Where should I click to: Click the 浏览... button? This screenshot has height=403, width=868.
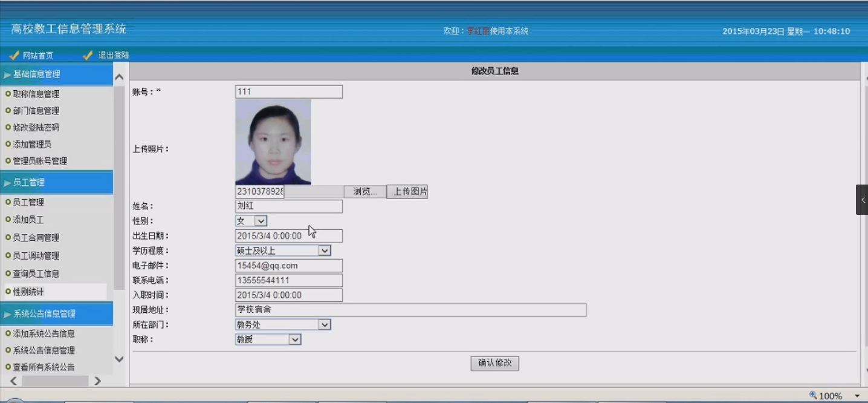(x=365, y=192)
